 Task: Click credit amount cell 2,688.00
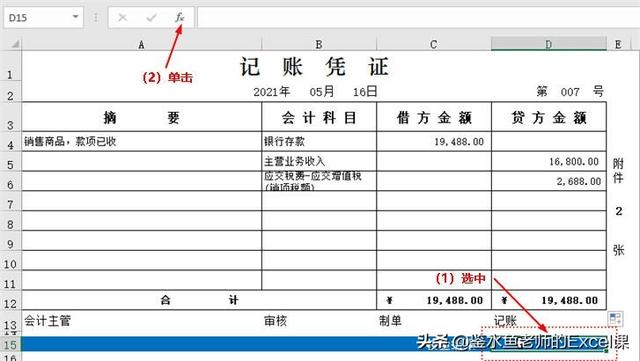pyautogui.click(x=549, y=181)
